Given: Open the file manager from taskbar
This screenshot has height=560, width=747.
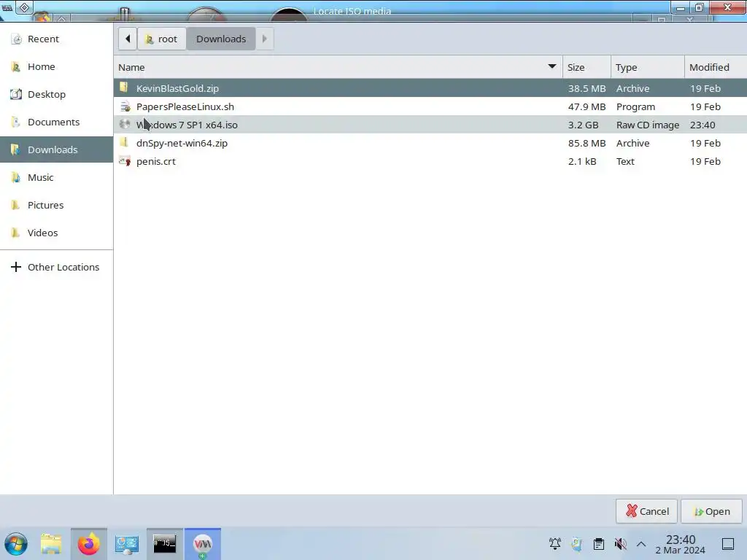Looking at the screenshot, I should click(51, 544).
